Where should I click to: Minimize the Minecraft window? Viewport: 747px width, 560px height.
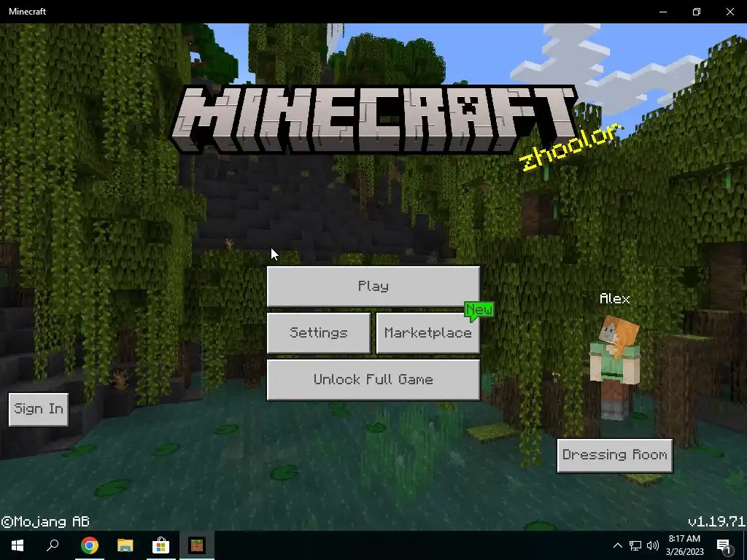pos(662,12)
